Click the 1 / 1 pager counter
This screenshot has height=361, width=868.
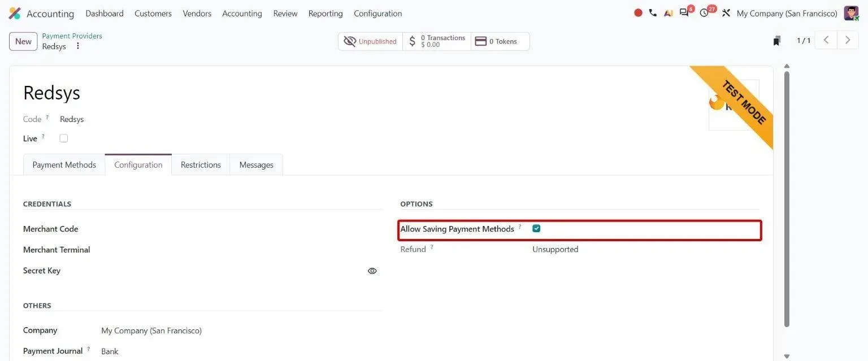(x=804, y=40)
